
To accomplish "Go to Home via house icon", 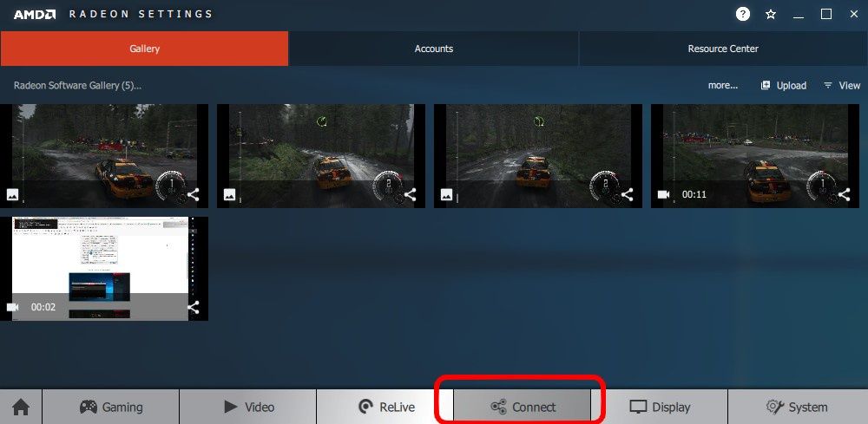I will (21, 407).
